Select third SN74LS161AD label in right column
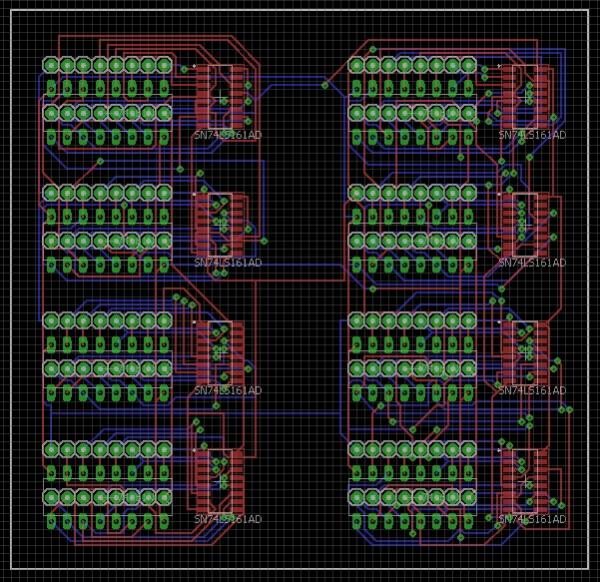 [x=532, y=391]
